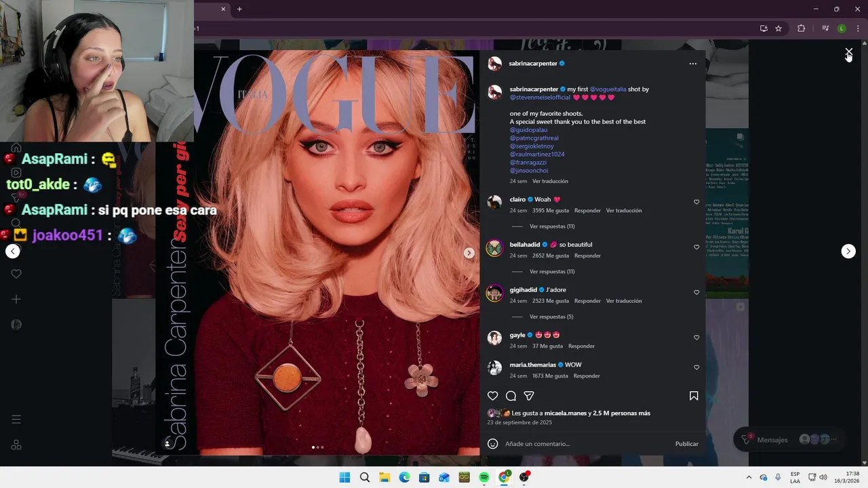
Task: Focus the 'Añade un comentario' field
Action: tap(587, 444)
